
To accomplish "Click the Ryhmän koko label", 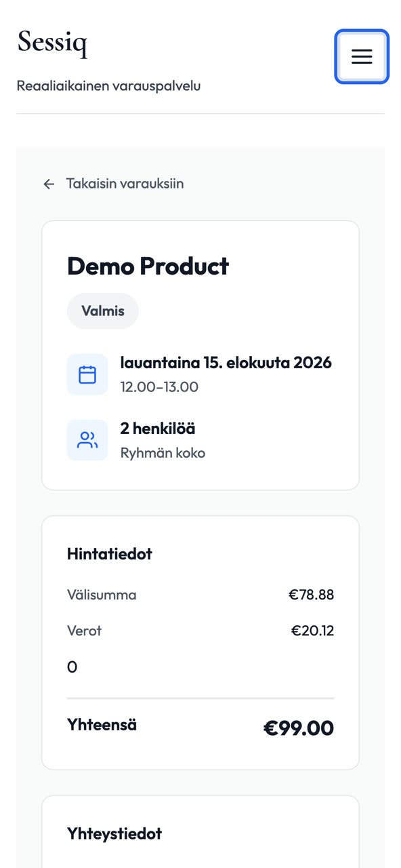I will pyautogui.click(x=163, y=453).
